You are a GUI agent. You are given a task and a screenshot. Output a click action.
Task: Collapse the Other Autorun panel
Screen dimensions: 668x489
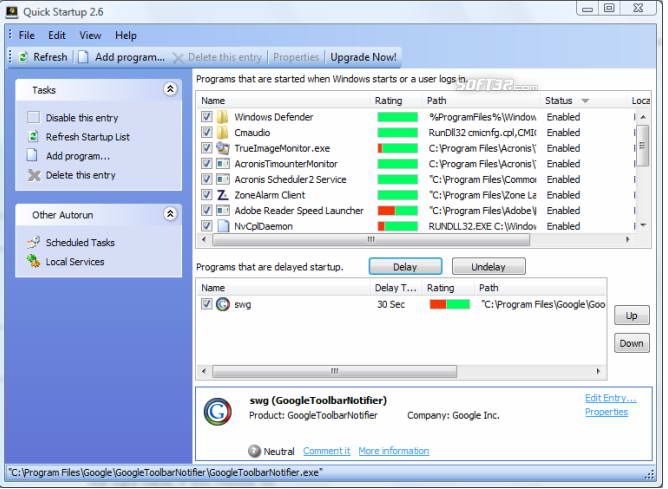(x=170, y=214)
